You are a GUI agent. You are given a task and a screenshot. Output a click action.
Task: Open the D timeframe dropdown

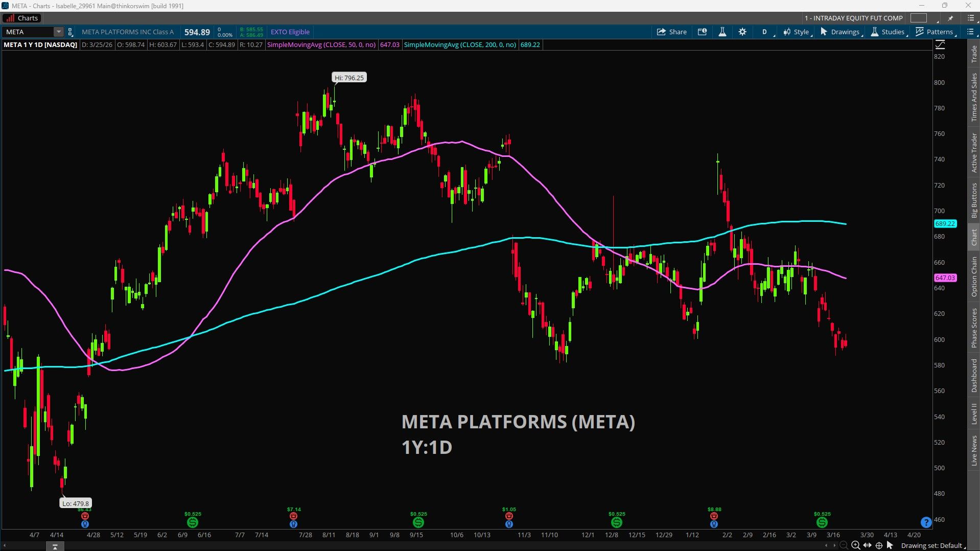766,32
